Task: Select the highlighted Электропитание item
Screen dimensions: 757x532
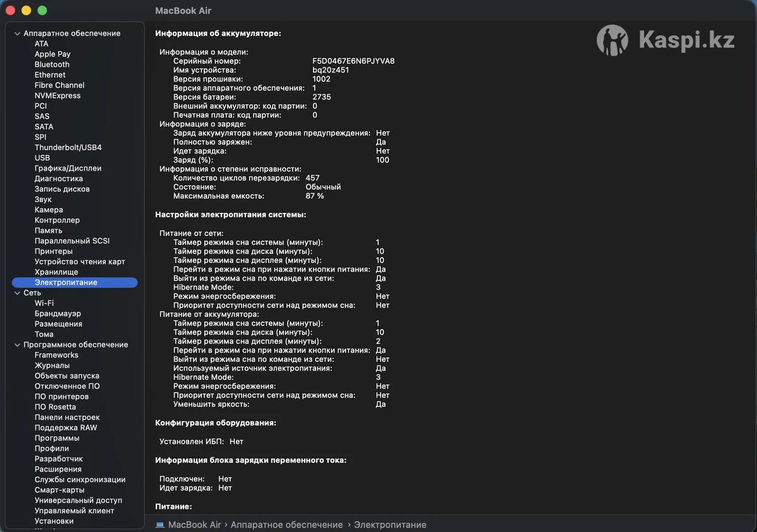Action: tap(66, 282)
